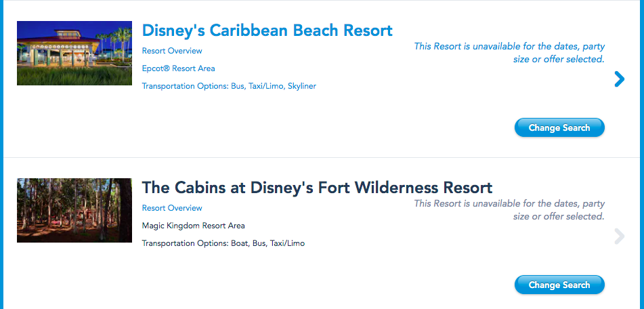View Resort Overview for Fort Wilderness Cabins
Image resolution: width=644 pixels, height=309 pixels.
click(x=172, y=208)
